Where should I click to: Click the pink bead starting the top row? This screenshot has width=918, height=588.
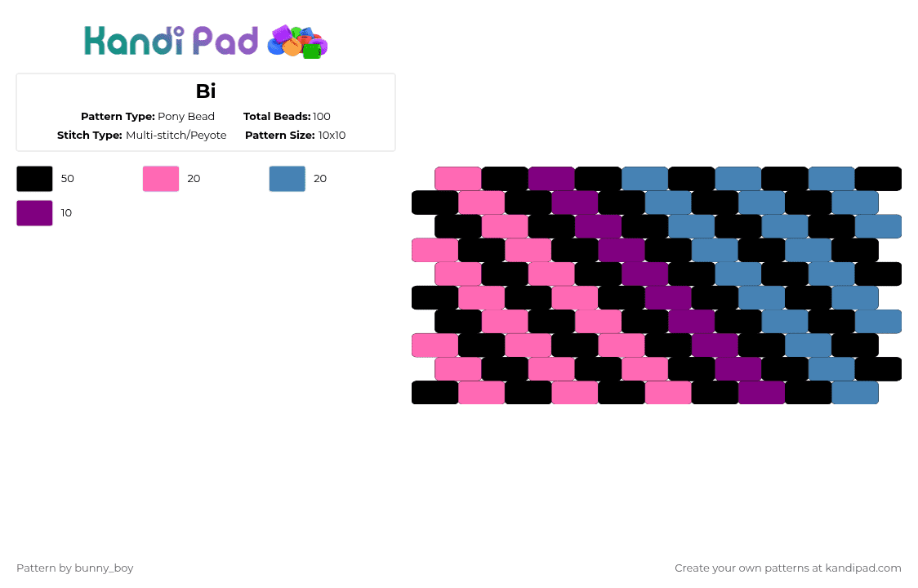pyautogui.click(x=458, y=179)
